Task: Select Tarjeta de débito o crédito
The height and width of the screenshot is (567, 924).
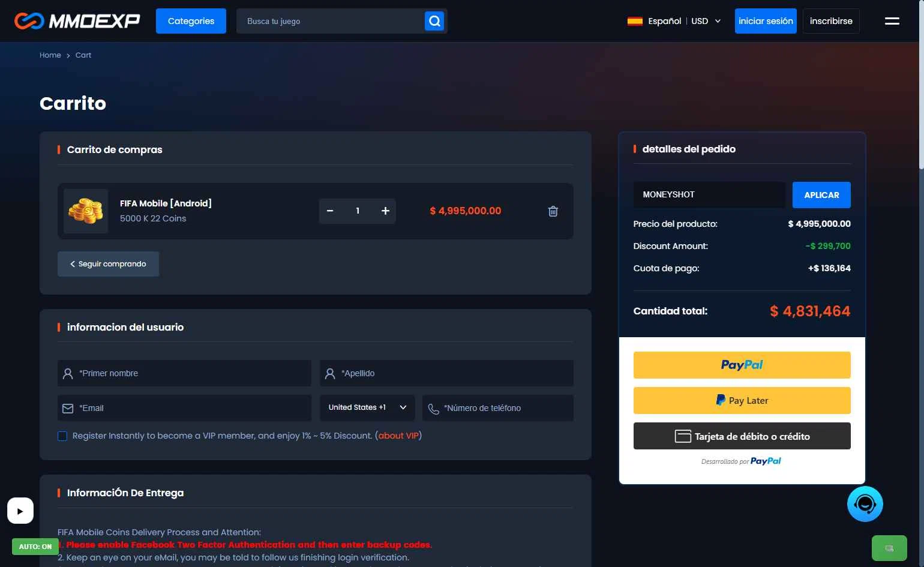Action: 742,436
